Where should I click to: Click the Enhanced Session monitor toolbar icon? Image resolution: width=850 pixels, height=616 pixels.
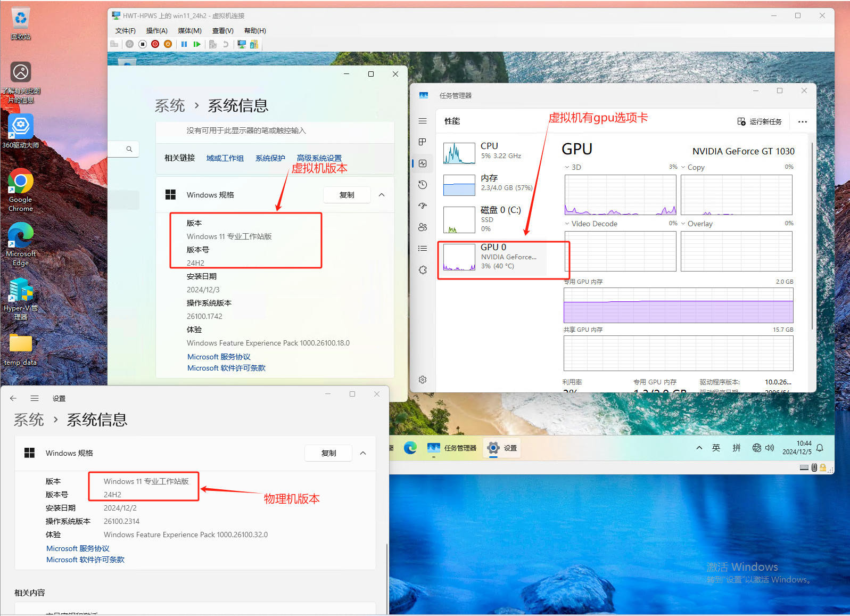pyautogui.click(x=242, y=44)
